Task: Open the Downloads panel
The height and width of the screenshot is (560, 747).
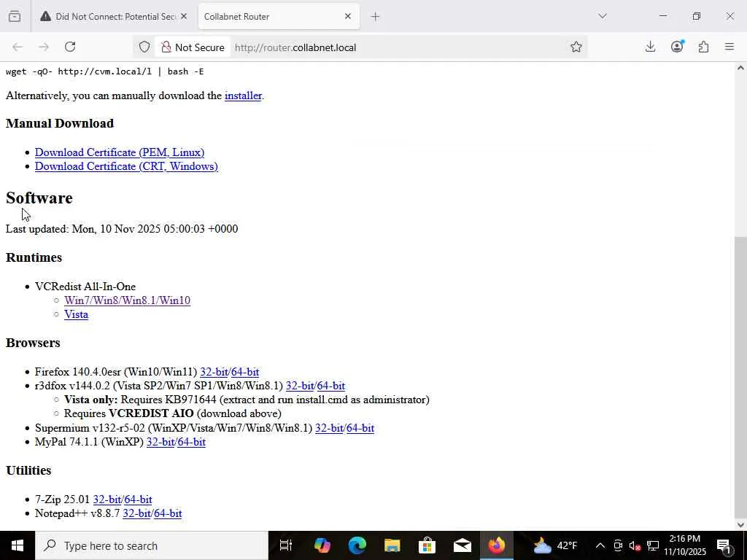Action: pos(650,47)
